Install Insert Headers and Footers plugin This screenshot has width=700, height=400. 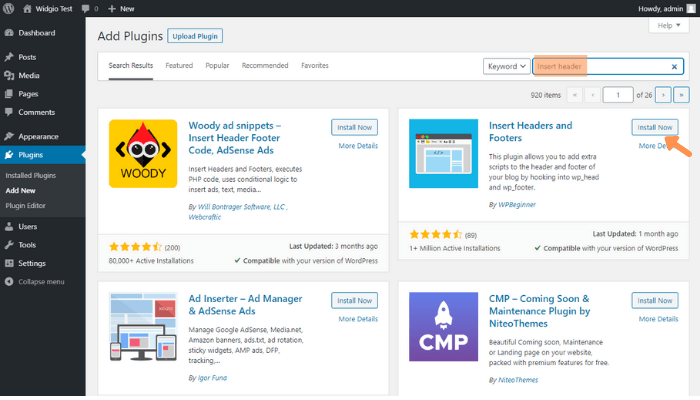point(655,127)
